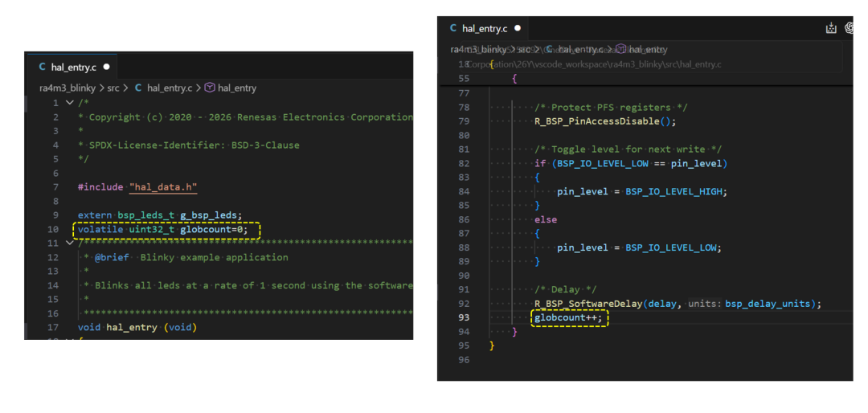Open src breadcrumb in the right editor
This screenshot has height=413, width=868.
pyautogui.click(x=524, y=49)
